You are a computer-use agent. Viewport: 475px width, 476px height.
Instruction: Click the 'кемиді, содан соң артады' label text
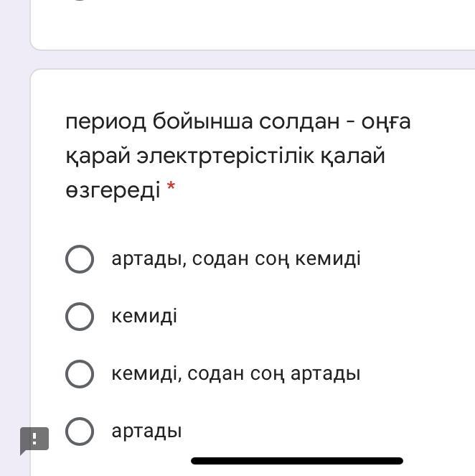coord(236,374)
